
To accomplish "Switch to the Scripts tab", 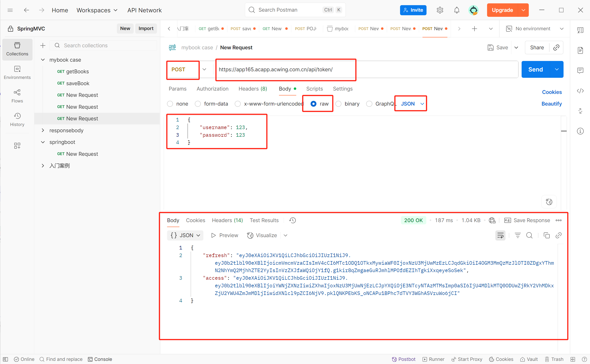I will click(x=314, y=89).
